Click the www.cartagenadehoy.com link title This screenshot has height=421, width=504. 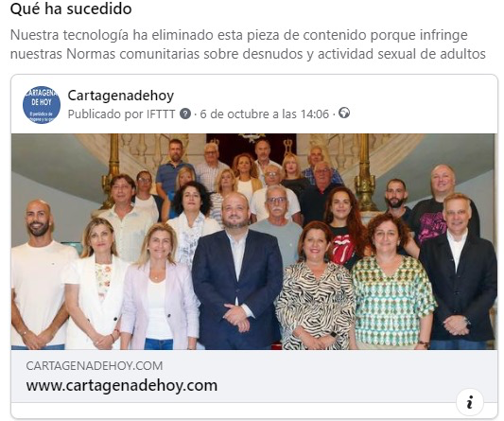coord(122,385)
